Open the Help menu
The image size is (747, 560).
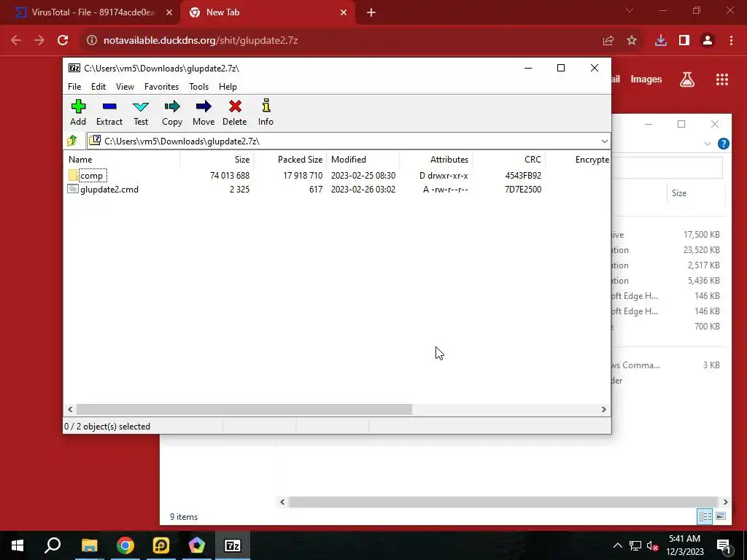pos(228,87)
